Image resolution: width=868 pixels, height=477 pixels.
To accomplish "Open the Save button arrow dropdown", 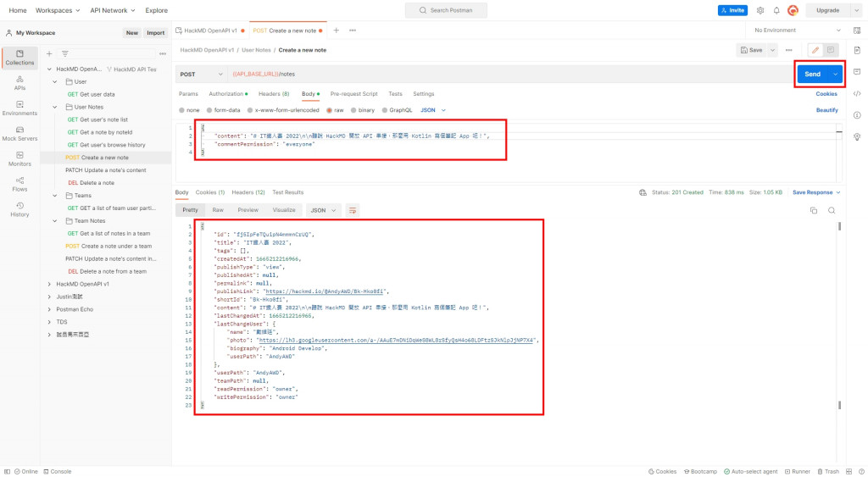I will point(772,50).
